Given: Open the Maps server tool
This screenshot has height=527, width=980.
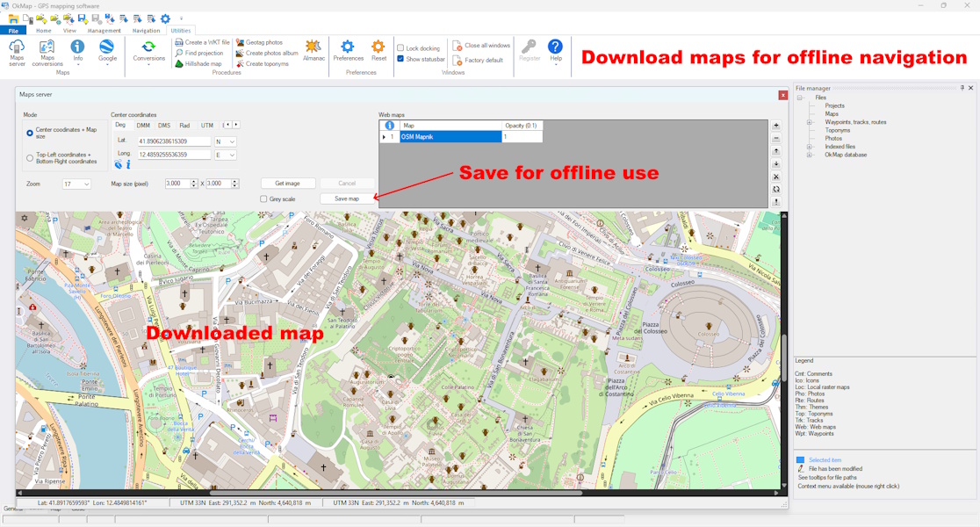Looking at the screenshot, I should click(x=17, y=53).
